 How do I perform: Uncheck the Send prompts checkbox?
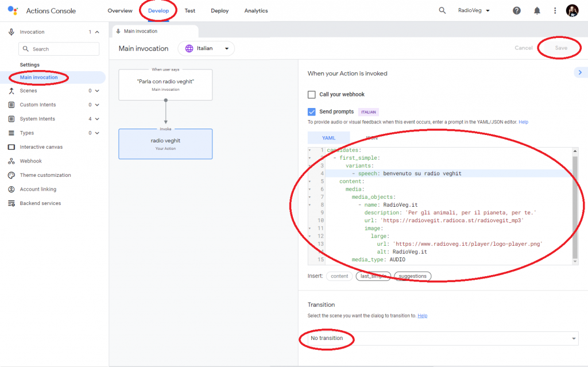312,112
